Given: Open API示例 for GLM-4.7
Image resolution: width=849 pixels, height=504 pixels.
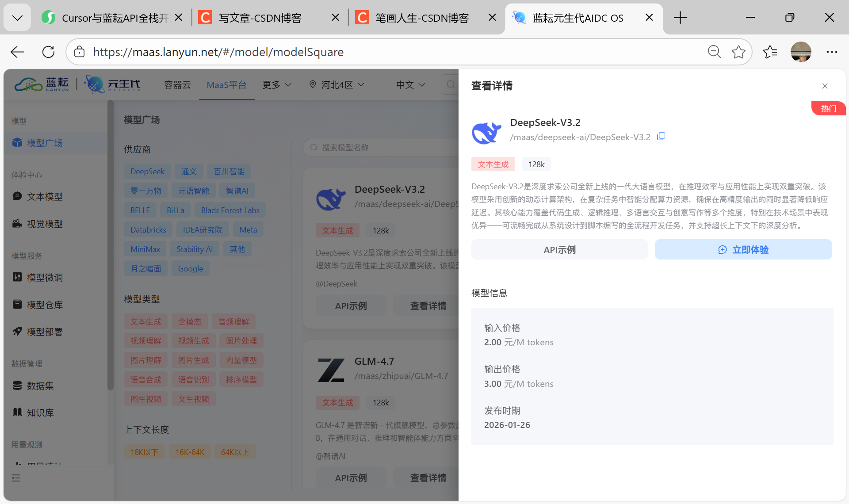Looking at the screenshot, I should (351, 477).
